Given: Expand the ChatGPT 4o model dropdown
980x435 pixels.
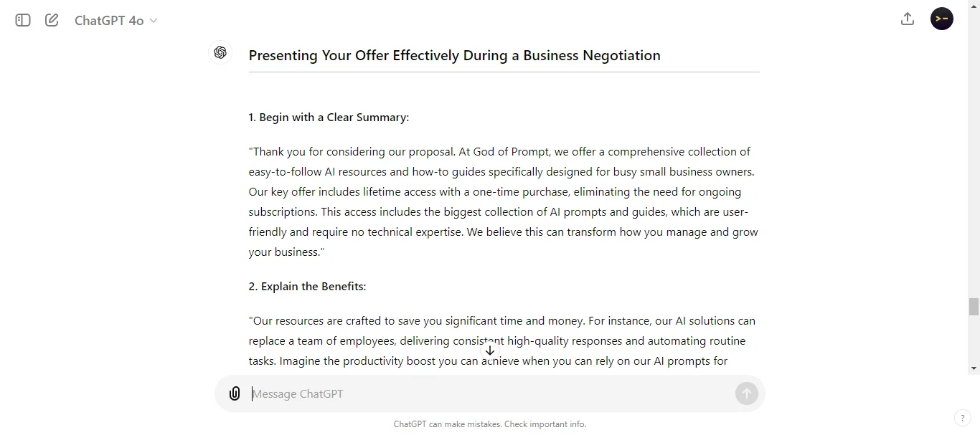Looking at the screenshot, I should point(115,20).
